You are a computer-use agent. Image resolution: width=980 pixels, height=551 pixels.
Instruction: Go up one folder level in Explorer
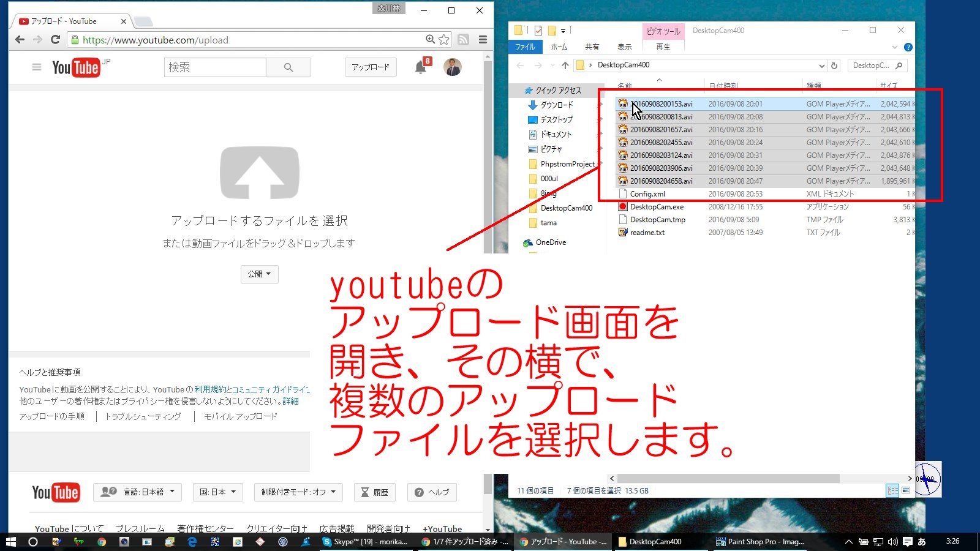[x=565, y=65]
